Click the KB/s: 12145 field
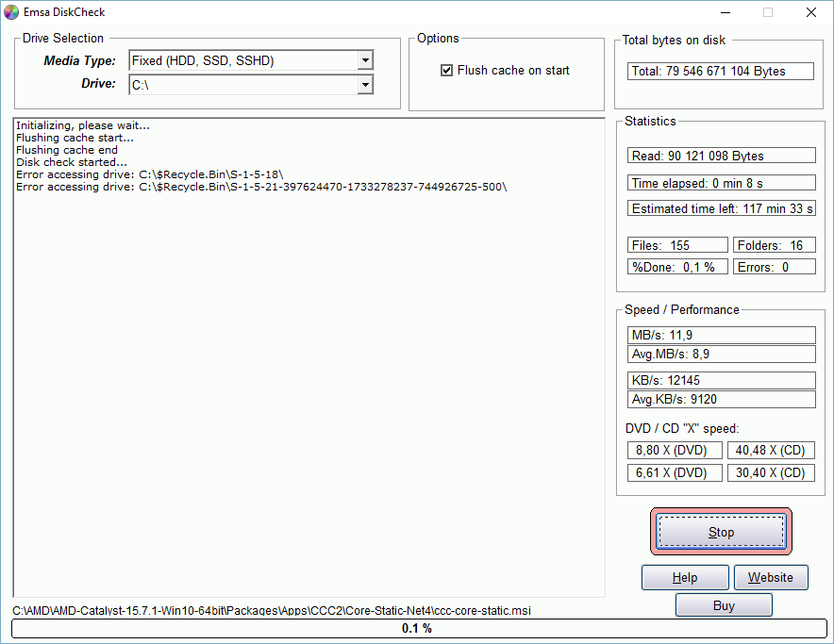Viewport: 834px width, 644px height. coord(721,380)
